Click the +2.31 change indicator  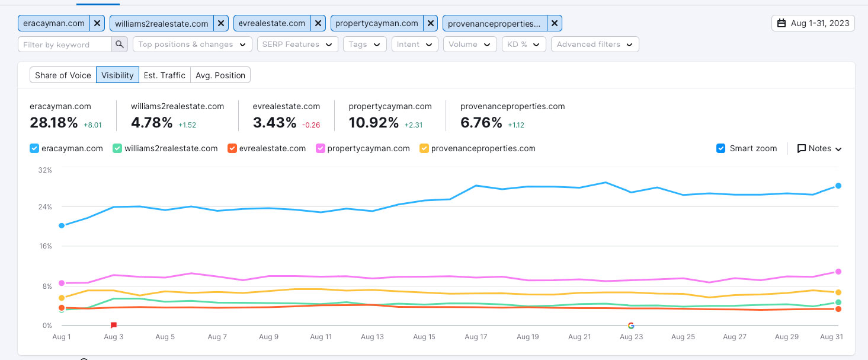pyautogui.click(x=414, y=125)
